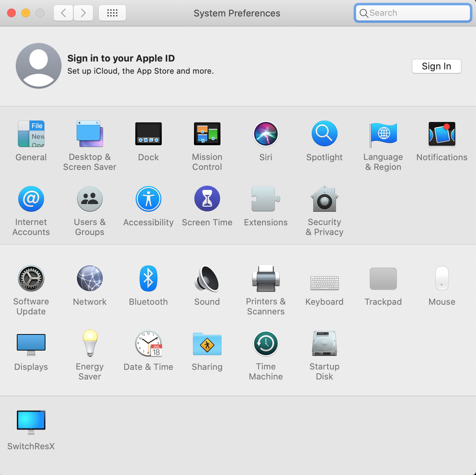The height and width of the screenshot is (475, 476).
Task: Click the yellow minimize window button
Action: click(26, 13)
